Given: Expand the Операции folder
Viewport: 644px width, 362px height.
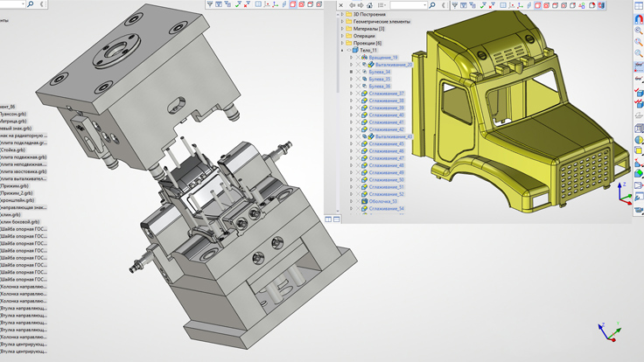Looking at the screenshot, I should pos(342,36).
